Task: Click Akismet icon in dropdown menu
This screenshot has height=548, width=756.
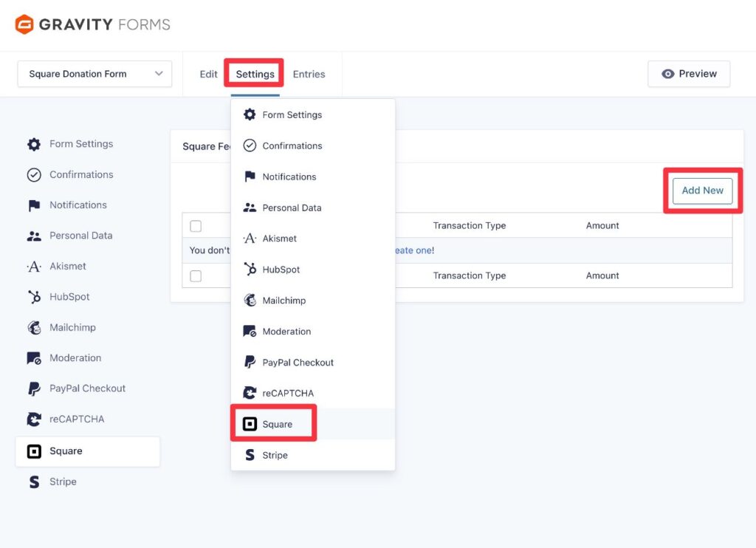Action: (250, 239)
